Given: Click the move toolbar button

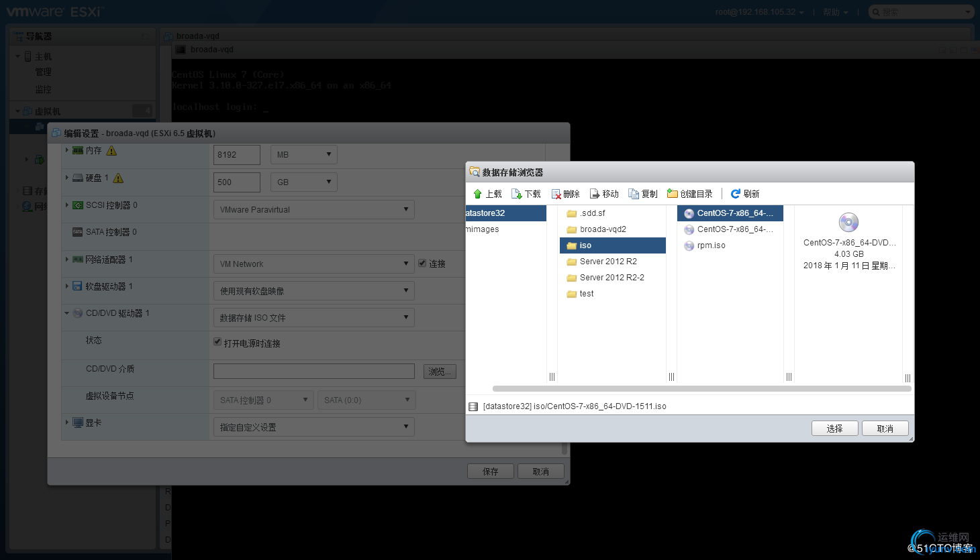Looking at the screenshot, I should pos(604,194).
